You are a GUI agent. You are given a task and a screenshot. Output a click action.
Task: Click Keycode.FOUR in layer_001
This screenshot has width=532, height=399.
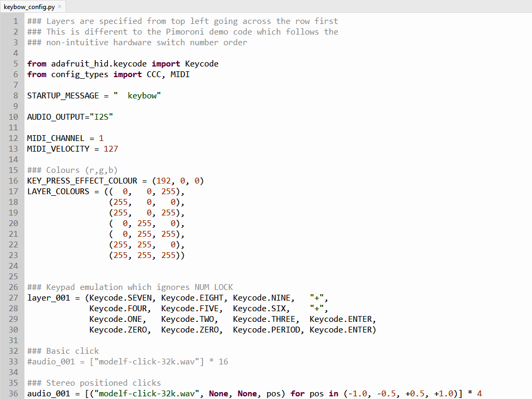coord(118,309)
